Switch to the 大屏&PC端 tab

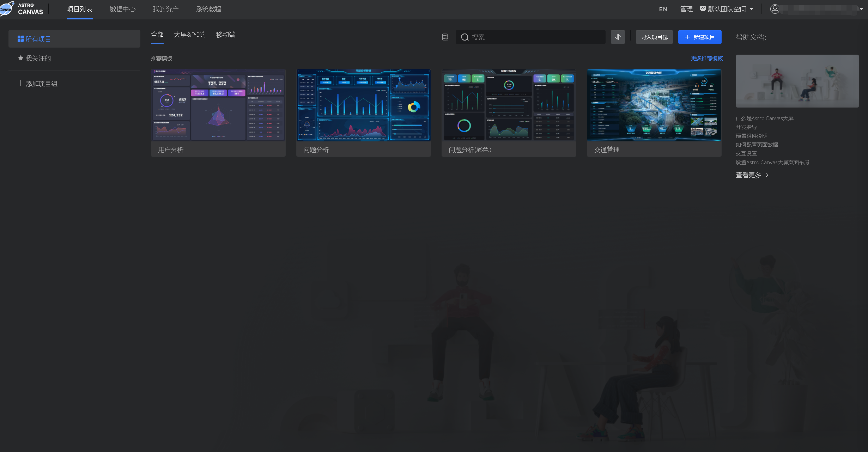click(190, 35)
